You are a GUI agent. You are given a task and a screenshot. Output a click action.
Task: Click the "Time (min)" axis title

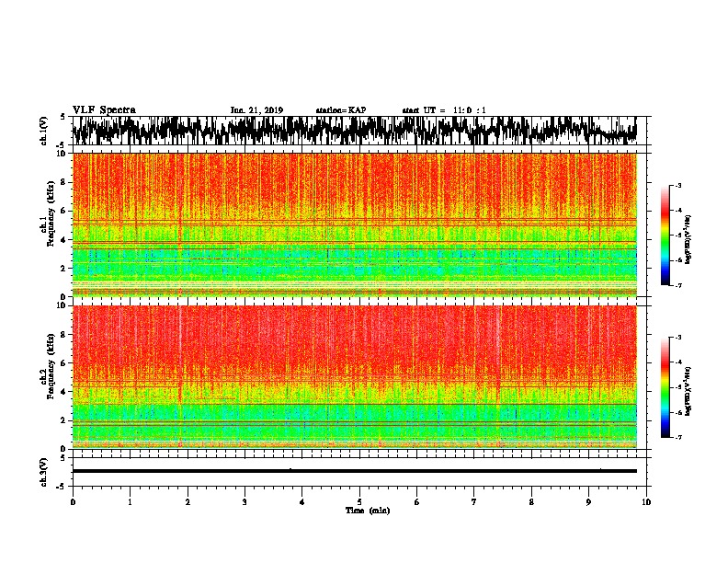(368, 511)
